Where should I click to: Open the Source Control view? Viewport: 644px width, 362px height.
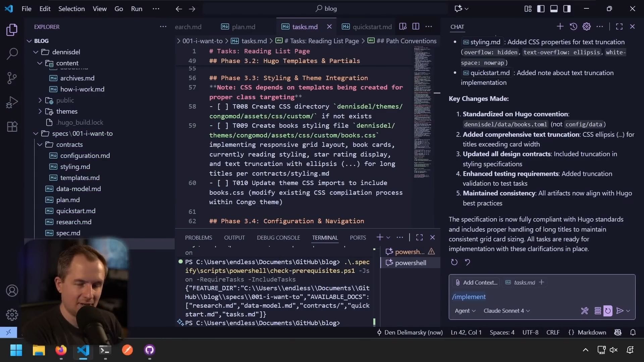coord(12,78)
